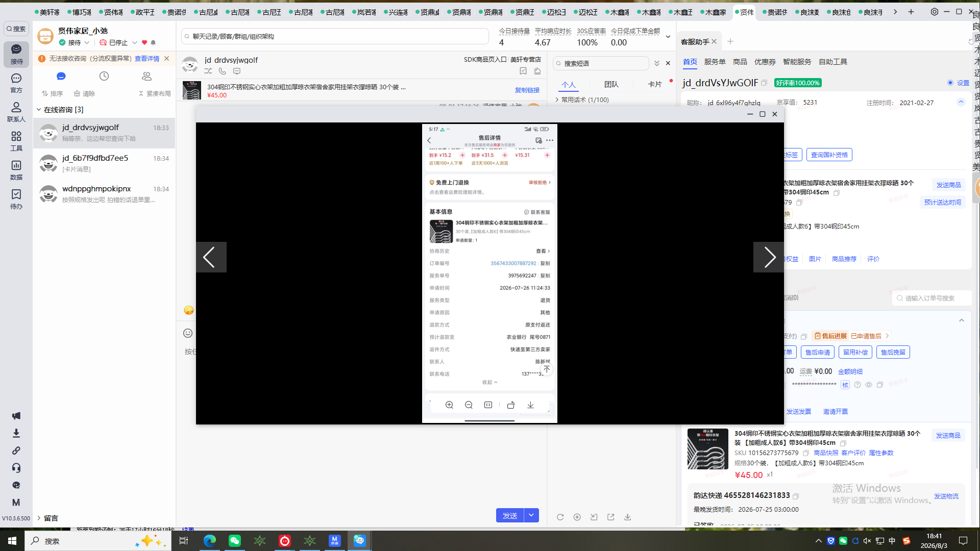The height and width of the screenshot is (551, 980).
Task: Show the group contacts tab in chat list
Action: [x=147, y=76]
